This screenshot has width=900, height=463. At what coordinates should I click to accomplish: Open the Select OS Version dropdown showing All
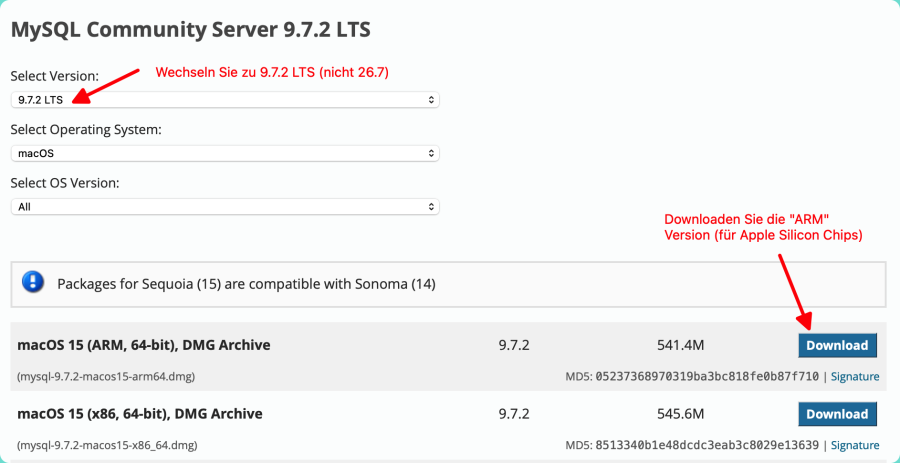[x=225, y=207]
